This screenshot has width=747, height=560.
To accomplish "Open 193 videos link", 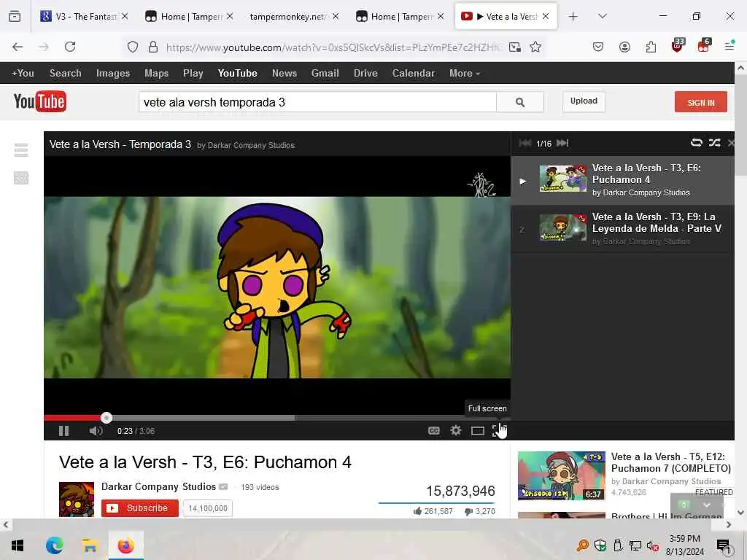I will [260, 487].
